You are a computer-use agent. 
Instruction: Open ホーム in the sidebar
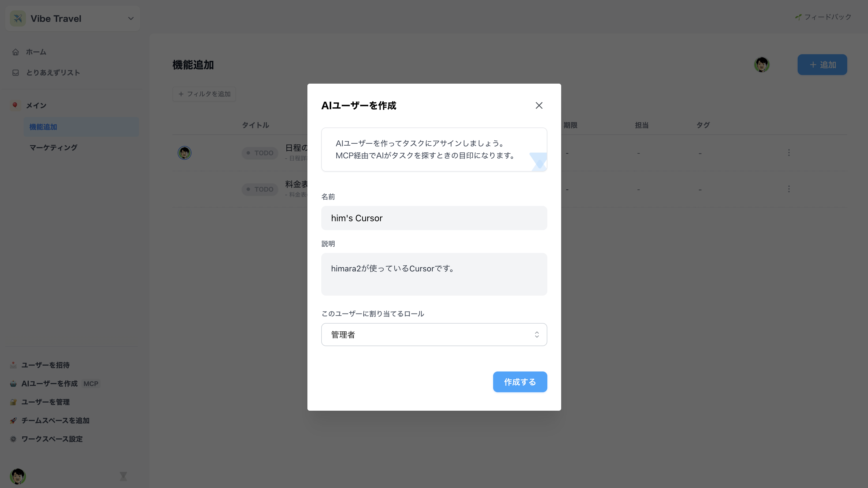click(x=36, y=52)
